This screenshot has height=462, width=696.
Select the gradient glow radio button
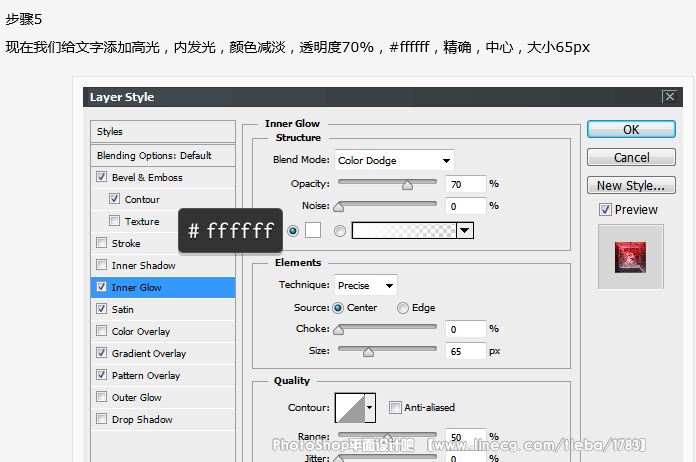(x=340, y=231)
